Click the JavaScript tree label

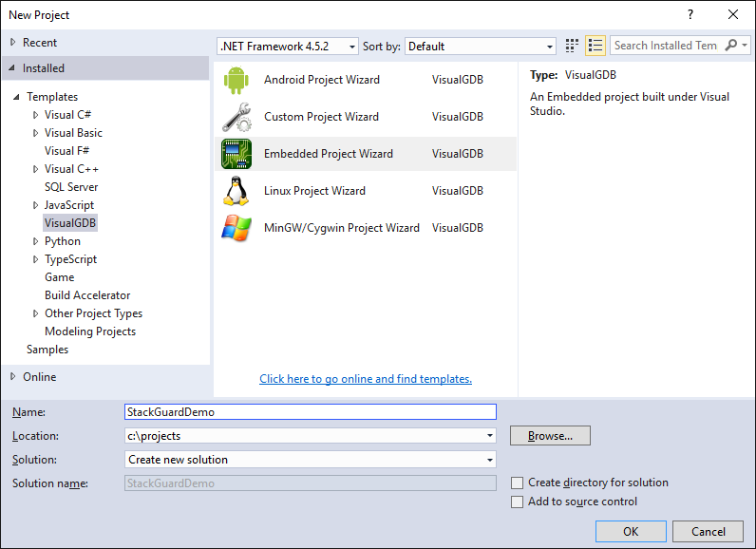[x=69, y=205]
